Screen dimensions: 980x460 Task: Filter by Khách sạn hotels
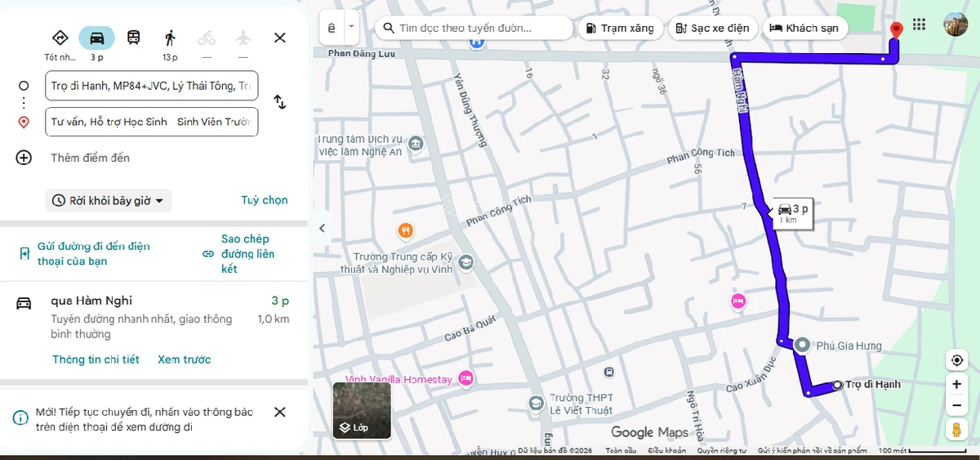click(x=804, y=28)
